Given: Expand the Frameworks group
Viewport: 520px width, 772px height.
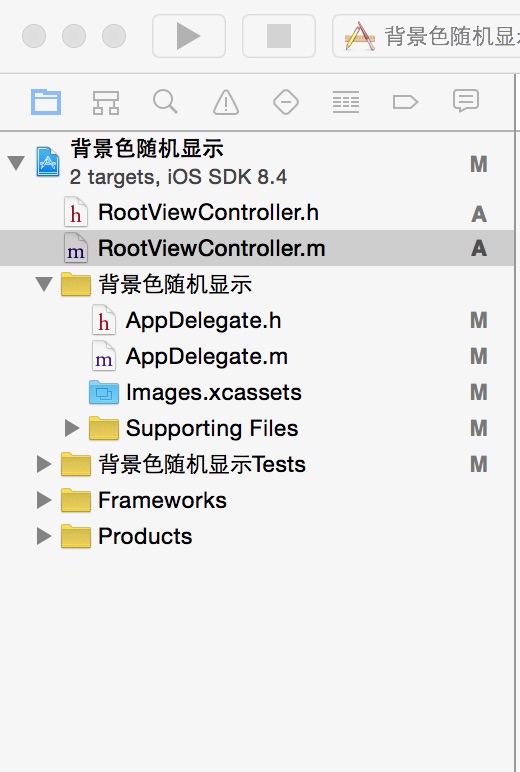Looking at the screenshot, I should click(x=44, y=500).
